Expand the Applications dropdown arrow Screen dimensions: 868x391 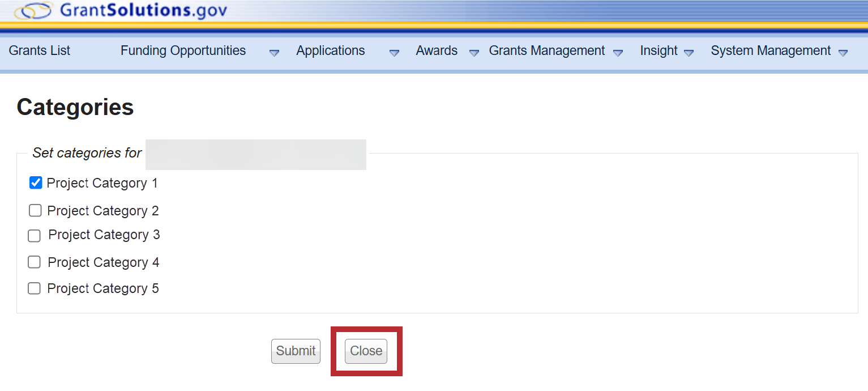pyautogui.click(x=394, y=53)
